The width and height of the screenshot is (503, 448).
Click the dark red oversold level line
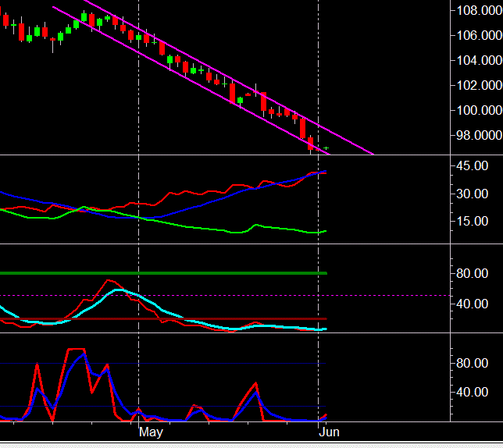point(163,319)
